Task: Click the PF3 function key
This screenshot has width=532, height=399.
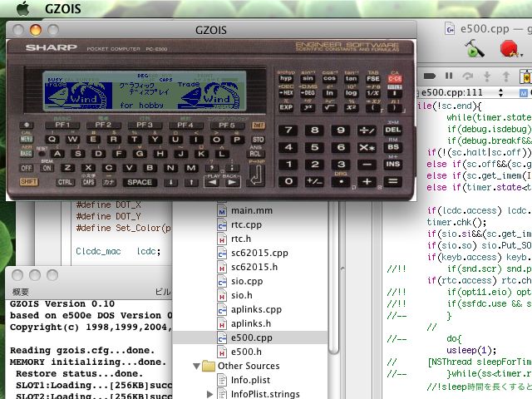Action: pyautogui.click(x=145, y=126)
